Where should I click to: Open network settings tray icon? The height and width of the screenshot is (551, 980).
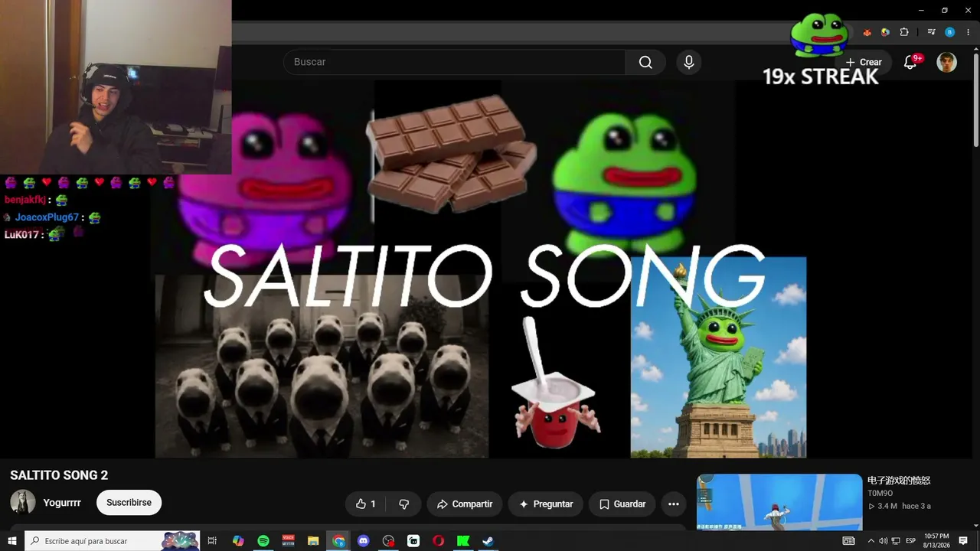[x=895, y=541]
